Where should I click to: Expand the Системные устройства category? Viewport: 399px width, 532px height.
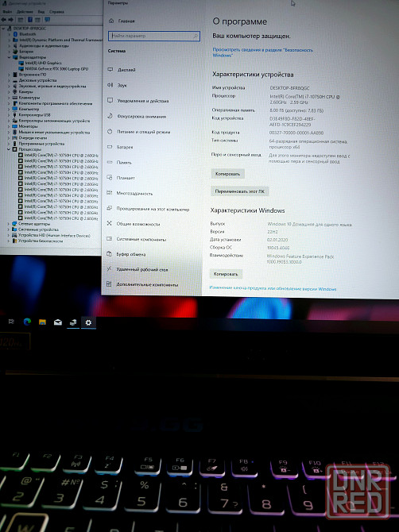10,229
